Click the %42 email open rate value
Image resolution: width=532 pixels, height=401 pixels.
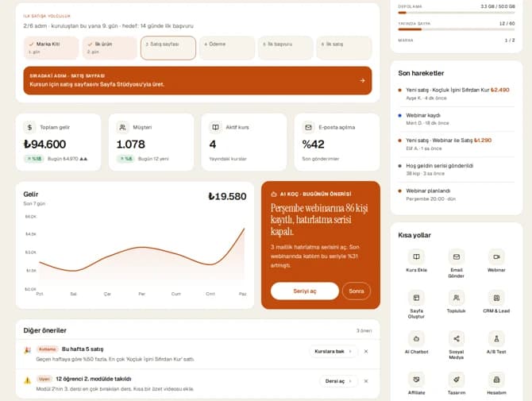[x=313, y=145]
